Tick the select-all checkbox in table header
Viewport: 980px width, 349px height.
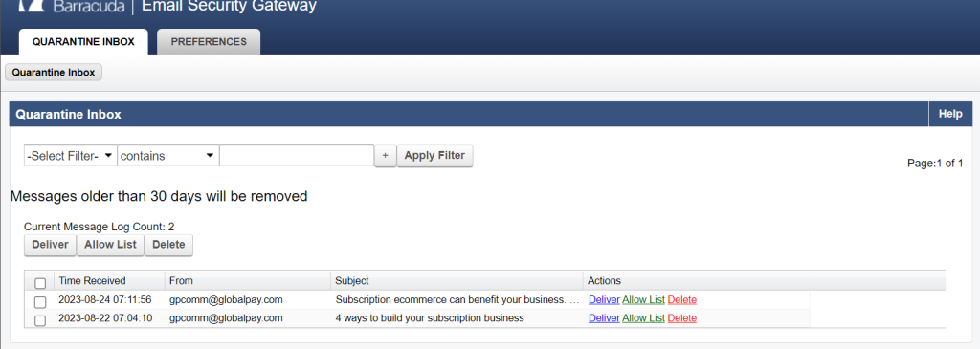click(x=40, y=283)
